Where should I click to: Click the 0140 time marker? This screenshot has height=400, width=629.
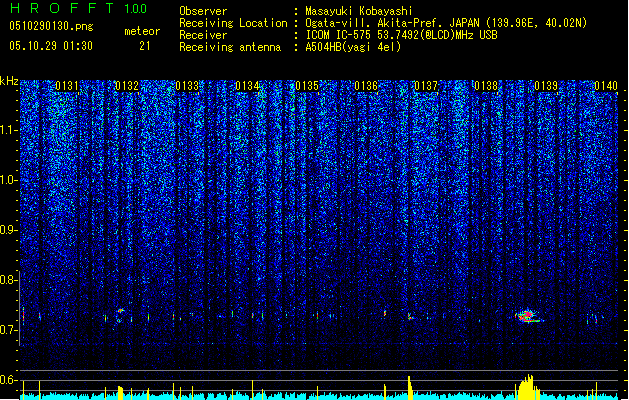click(x=606, y=86)
